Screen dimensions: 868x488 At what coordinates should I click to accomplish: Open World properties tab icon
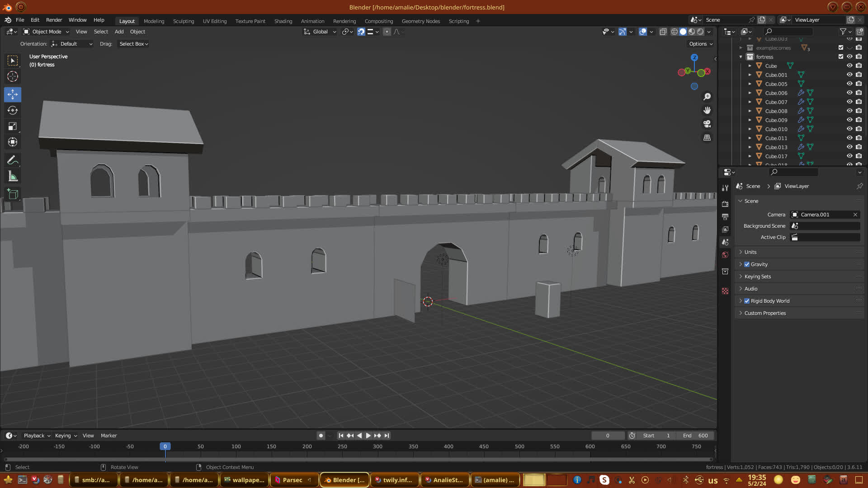[x=725, y=255]
